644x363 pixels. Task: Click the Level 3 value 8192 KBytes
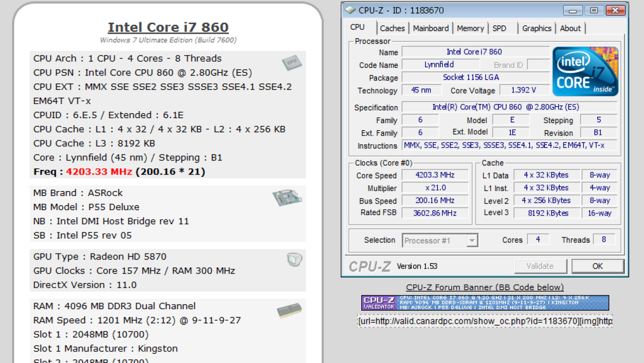pos(546,213)
